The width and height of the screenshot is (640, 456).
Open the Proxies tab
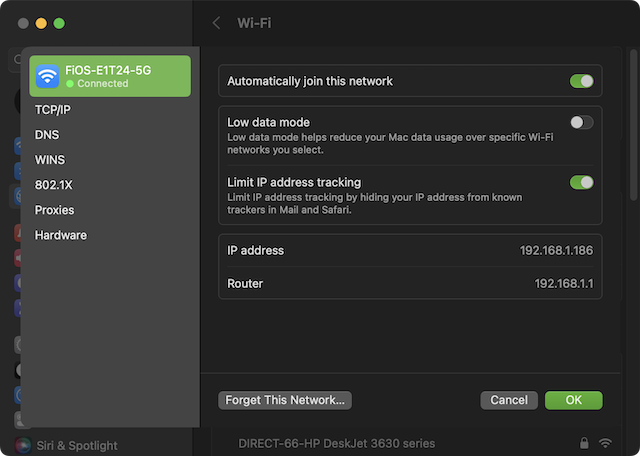(x=55, y=210)
